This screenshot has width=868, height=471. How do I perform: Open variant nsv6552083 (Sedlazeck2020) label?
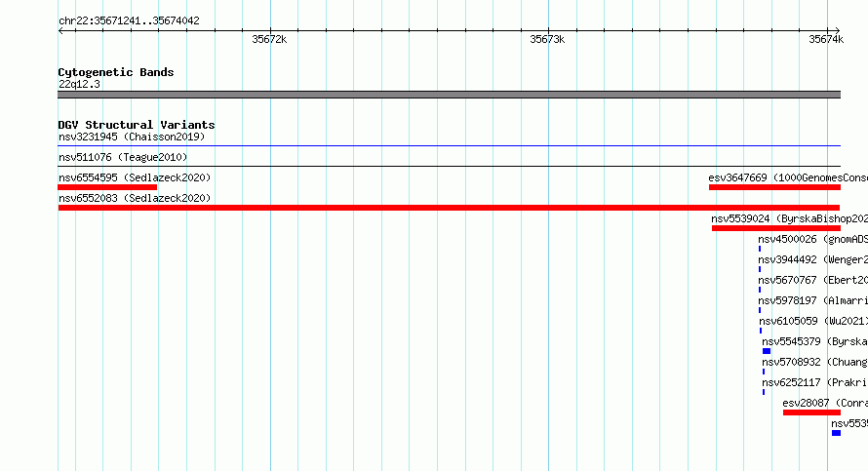coord(135,198)
